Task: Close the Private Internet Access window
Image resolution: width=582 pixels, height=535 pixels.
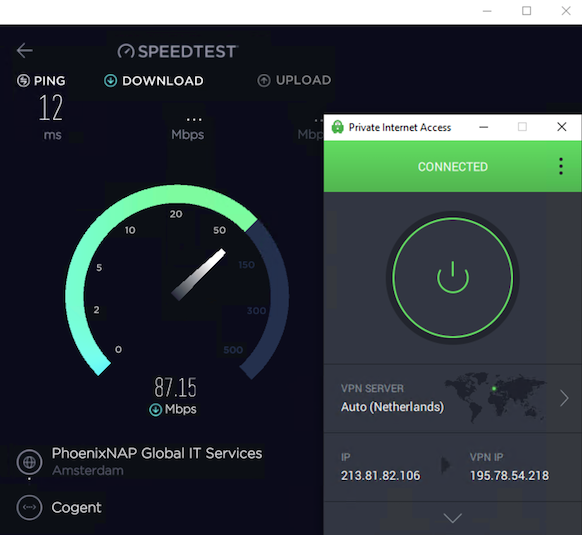Action: coord(562,127)
